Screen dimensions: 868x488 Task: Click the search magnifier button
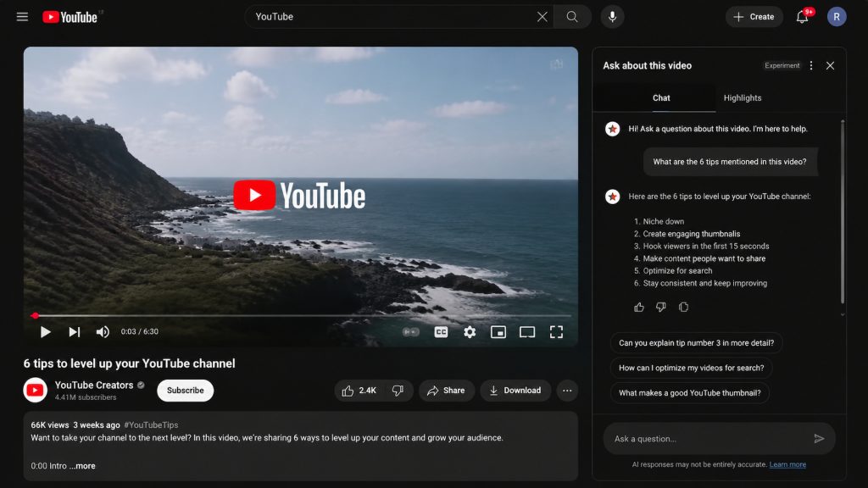572,17
